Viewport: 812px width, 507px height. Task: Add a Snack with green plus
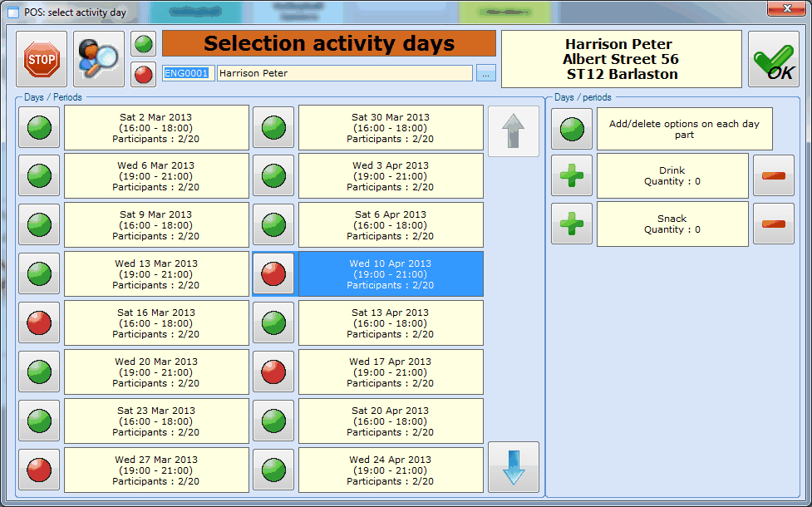pos(572,224)
